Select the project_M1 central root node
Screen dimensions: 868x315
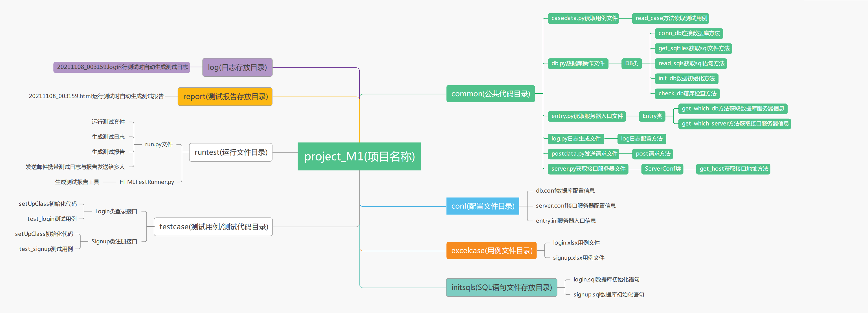click(x=359, y=157)
